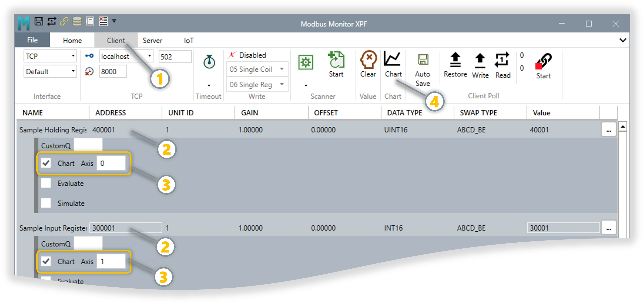The image size is (644, 304).
Task: Open ellipsis button on Sample Holding Register row
Action: point(608,130)
